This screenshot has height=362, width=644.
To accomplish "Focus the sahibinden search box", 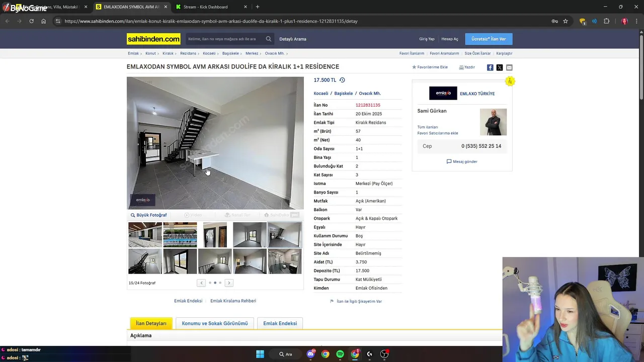I will 224,39.
